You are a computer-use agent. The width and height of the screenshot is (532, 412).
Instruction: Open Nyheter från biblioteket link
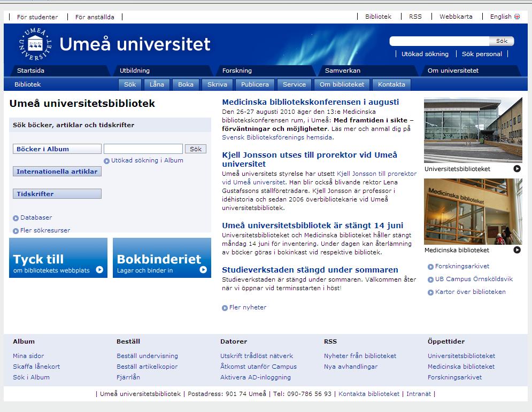(360, 356)
